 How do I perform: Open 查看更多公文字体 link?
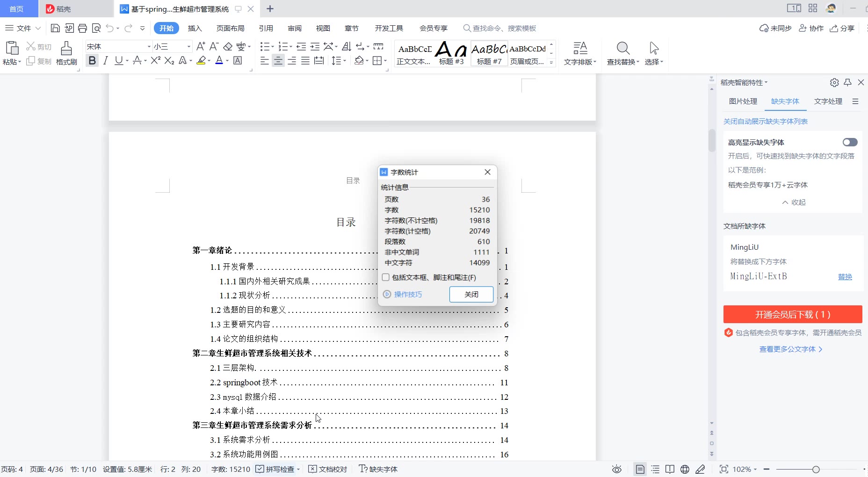(791, 349)
